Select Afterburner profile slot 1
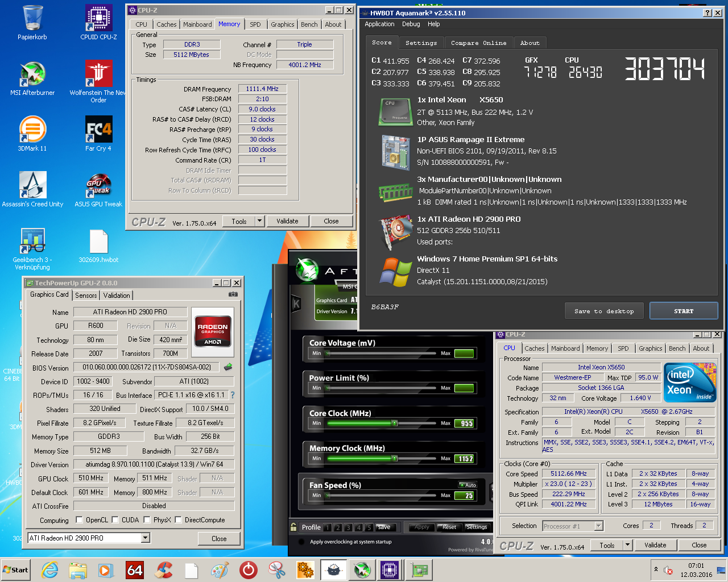Screen dimensions: 728x582 [x=327, y=527]
